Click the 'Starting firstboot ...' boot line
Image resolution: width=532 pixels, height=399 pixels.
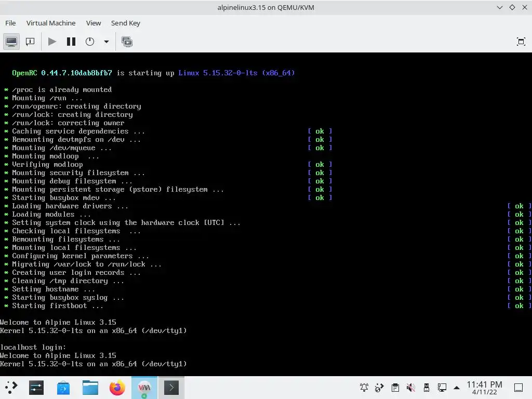pyautogui.click(x=57, y=306)
